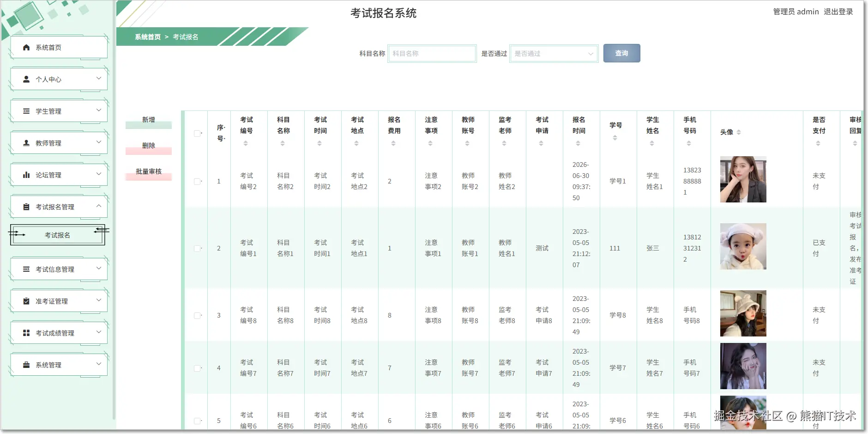
Task: Click the 批量审核 button
Action: tap(149, 172)
